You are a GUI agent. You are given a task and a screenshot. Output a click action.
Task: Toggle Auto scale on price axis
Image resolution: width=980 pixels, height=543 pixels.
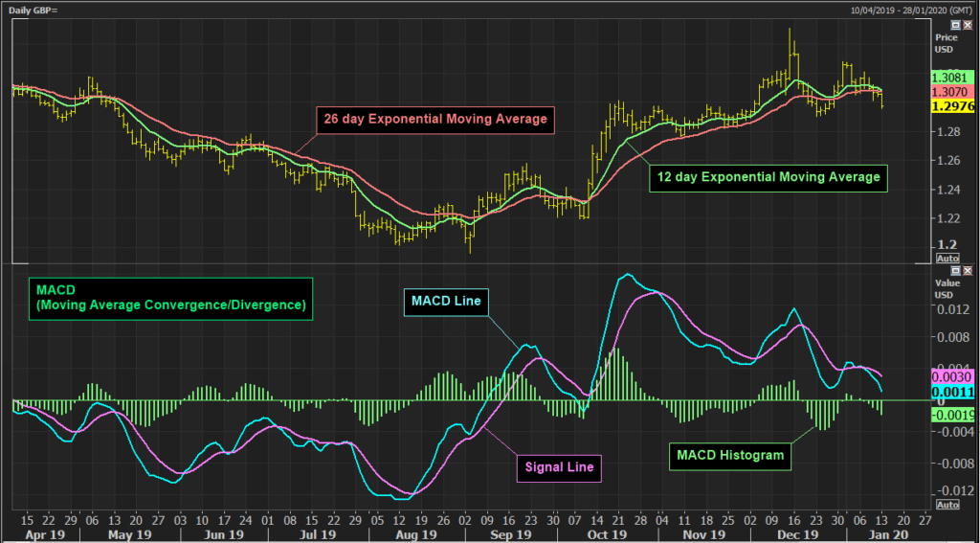point(947,259)
